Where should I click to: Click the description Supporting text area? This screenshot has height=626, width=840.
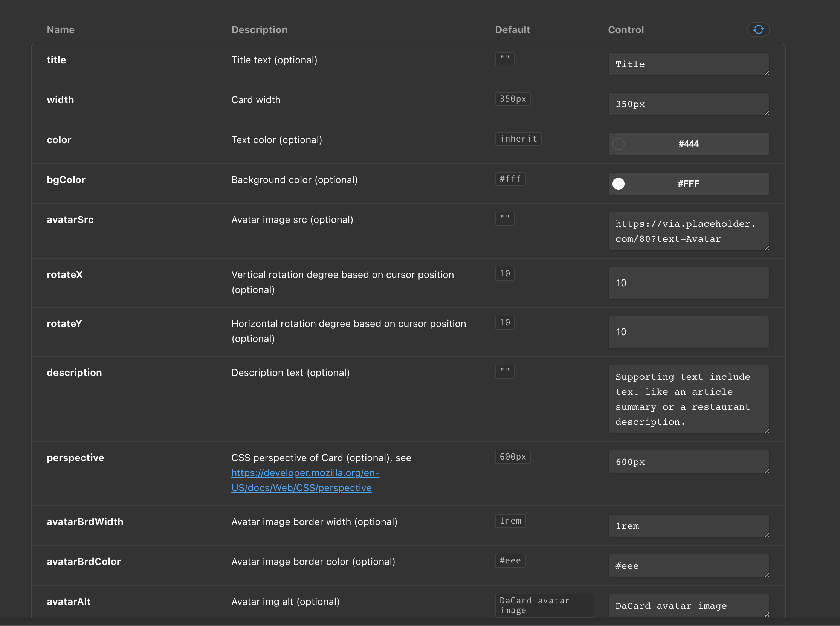coord(688,399)
